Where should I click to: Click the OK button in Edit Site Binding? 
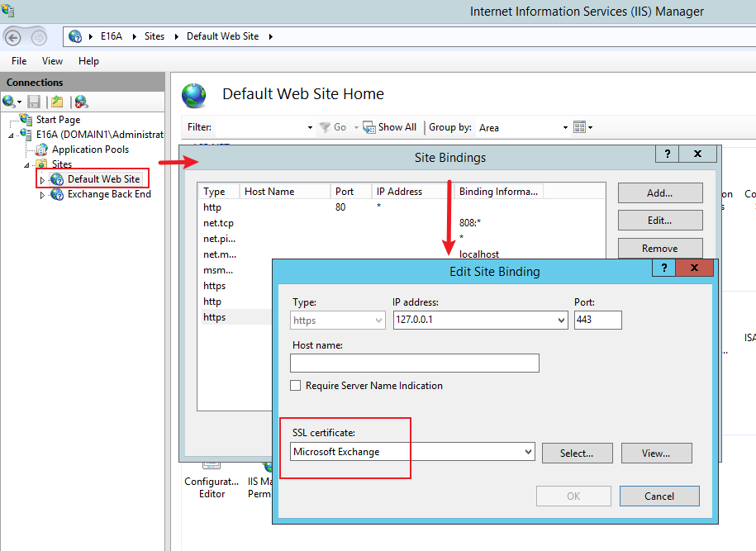(x=573, y=496)
